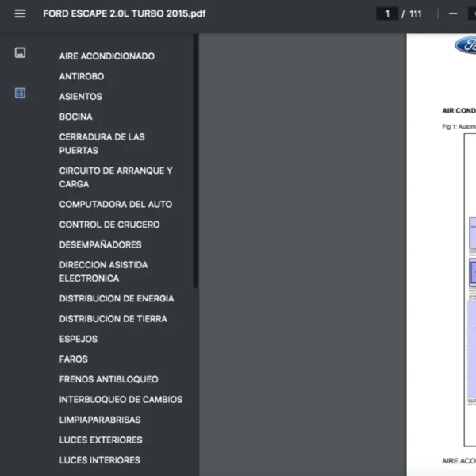476x476 pixels.
Task: Switch to page thumbnails view icon
Action: (20, 53)
